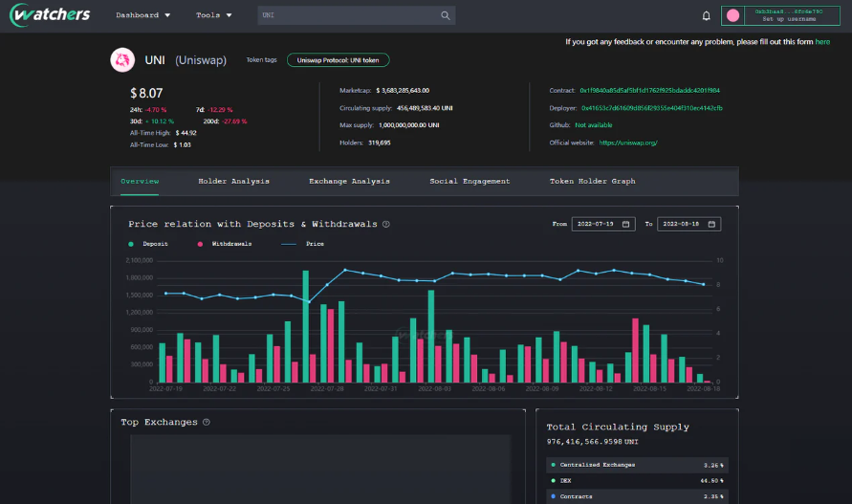
Task: Open notifications bell
Action: click(x=706, y=15)
